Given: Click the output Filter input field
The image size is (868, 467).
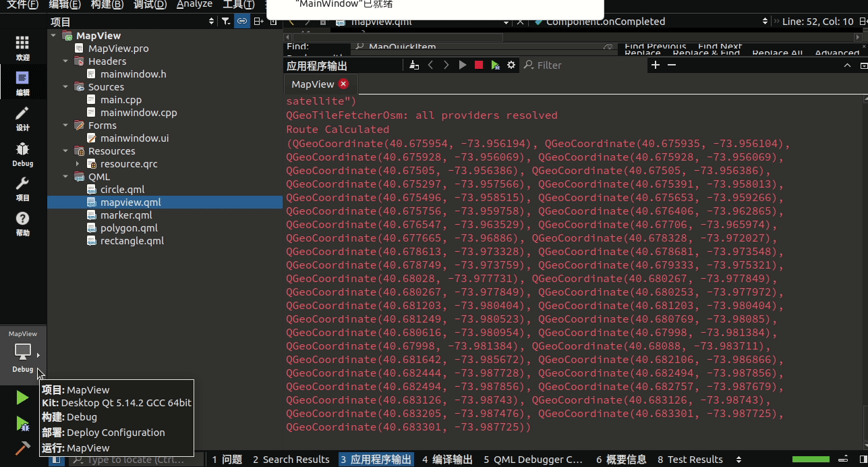Looking at the screenshot, I should pyautogui.click(x=584, y=65).
